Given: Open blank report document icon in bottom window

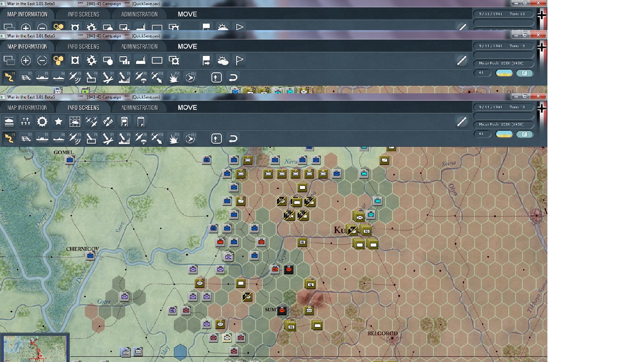Looking at the screenshot, I should click(x=141, y=121).
